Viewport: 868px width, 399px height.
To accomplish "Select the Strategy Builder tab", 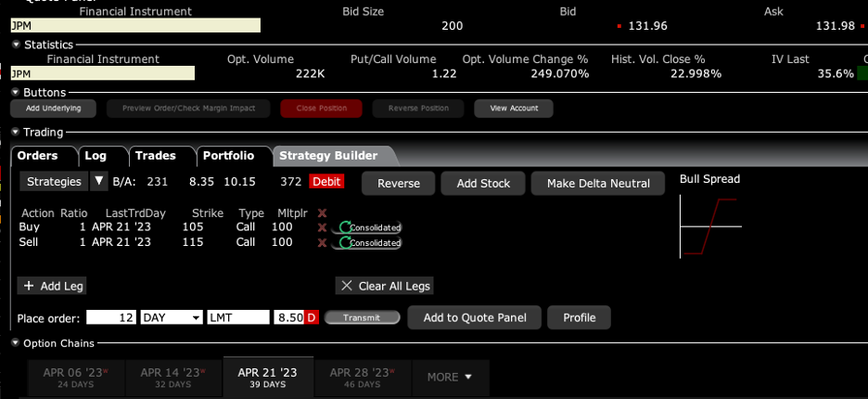I will (328, 156).
